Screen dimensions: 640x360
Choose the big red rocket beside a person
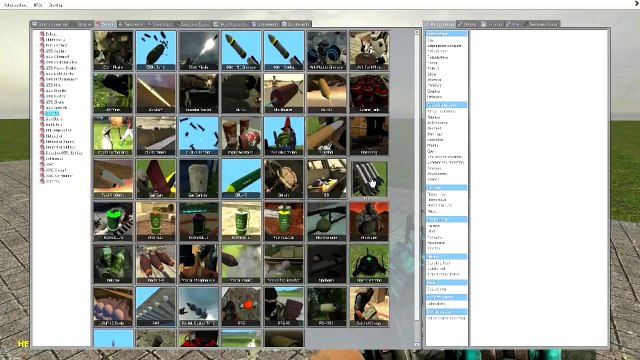tap(156, 179)
